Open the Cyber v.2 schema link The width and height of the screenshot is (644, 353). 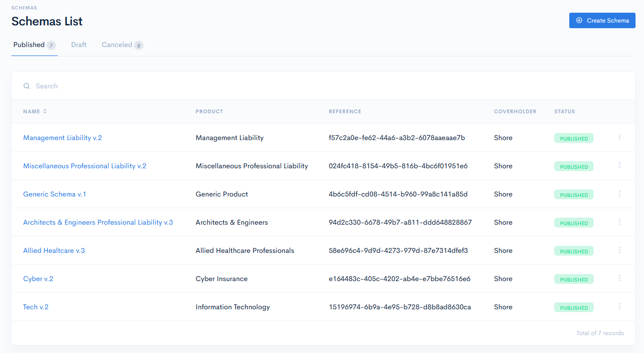[x=38, y=279]
